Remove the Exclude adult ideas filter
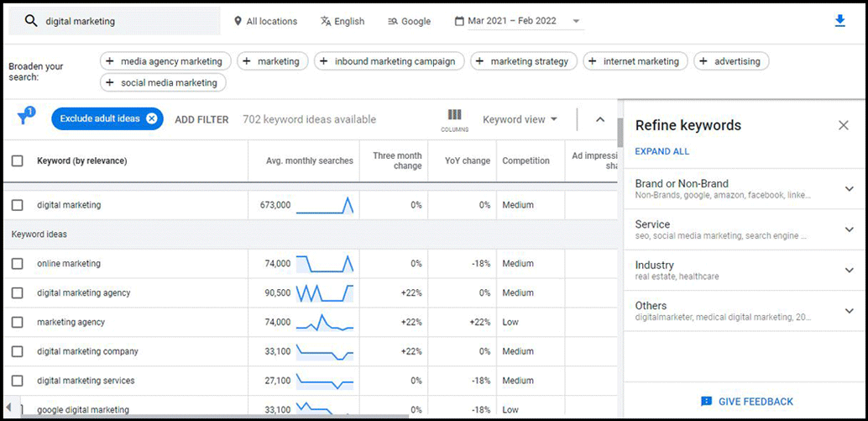The height and width of the screenshot is (421, 868). pyautogui.click(x=152, y=118)
